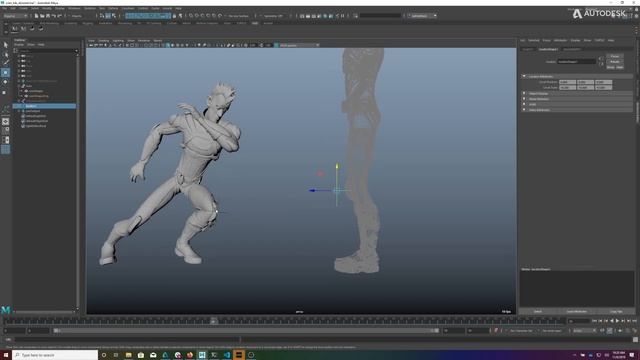Viewport: 640px width, 360px height.
Task: Switch to the Rotate tool
Action: click(5, 82)
